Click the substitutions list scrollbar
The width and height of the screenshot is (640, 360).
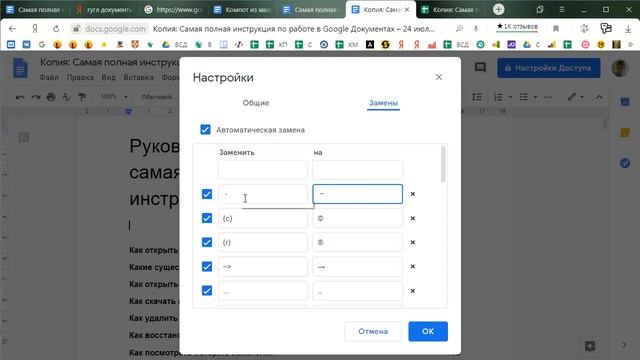[443, 164]
